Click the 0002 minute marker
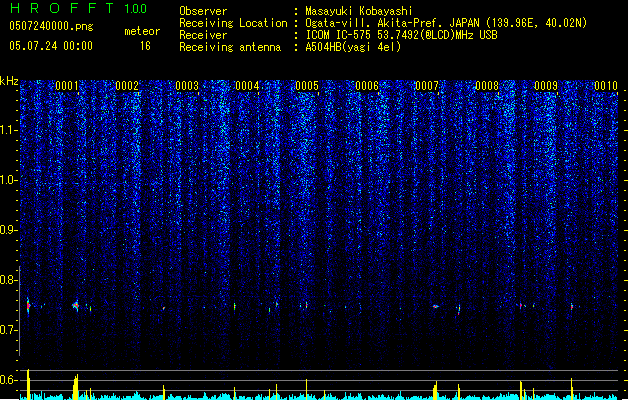 pos(127,86)
